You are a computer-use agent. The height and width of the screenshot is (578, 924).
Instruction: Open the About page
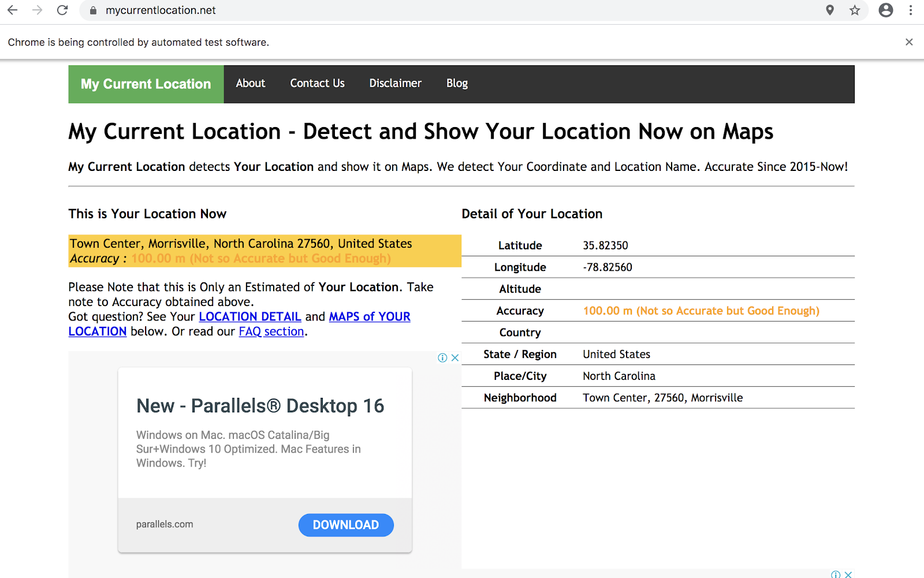[x=251, y=84]
